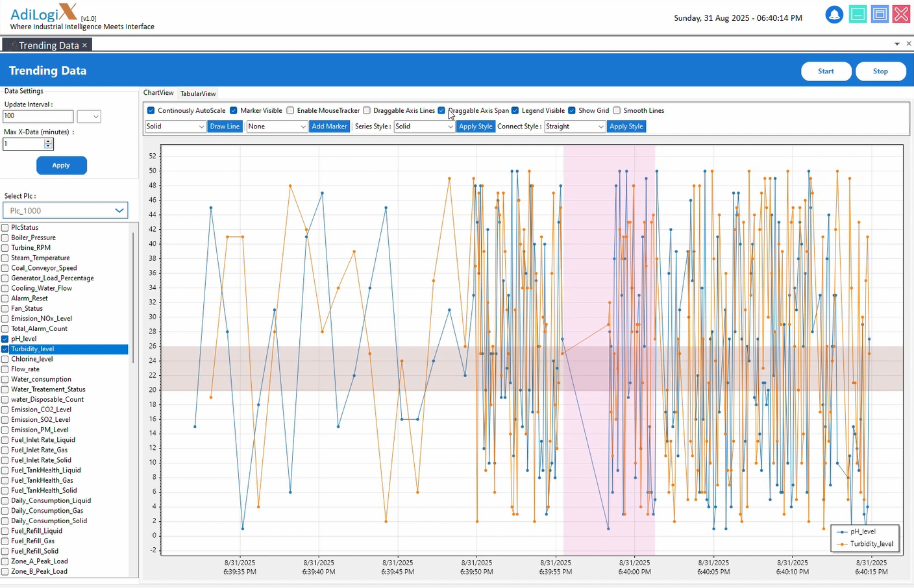The height and width of the screenshot is (588, 914).
Task: Switch to the TabularView tab
Action: [198, 94]
